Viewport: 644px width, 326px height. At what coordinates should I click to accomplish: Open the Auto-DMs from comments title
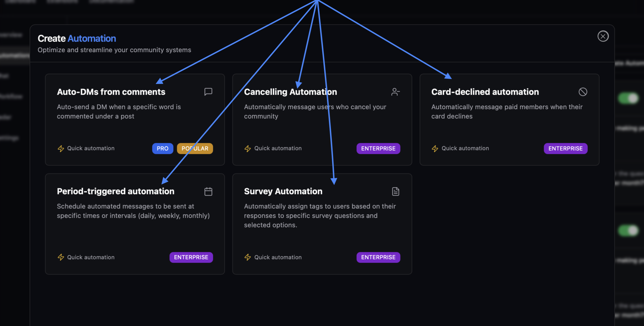[111, 92]
